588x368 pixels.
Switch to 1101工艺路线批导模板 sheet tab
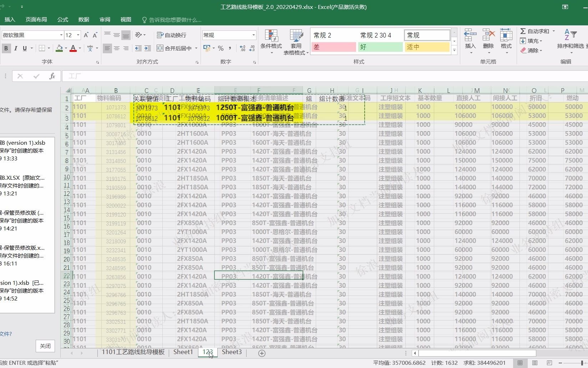coord(133,352)
